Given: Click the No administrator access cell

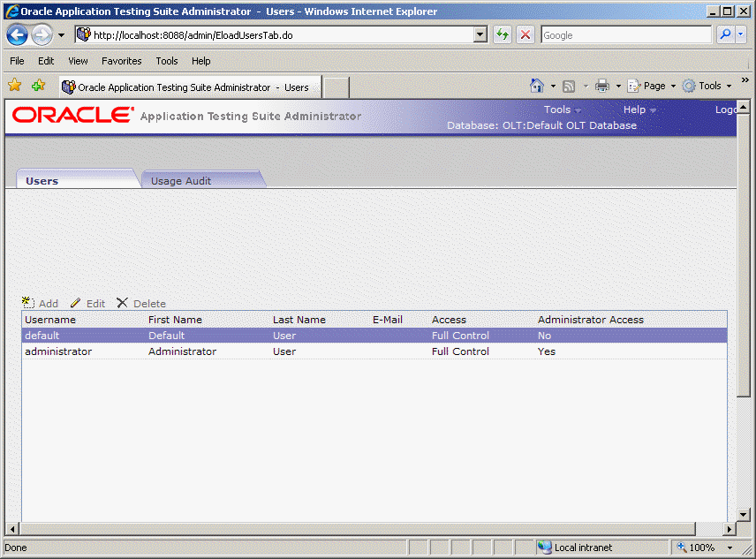Looking at the screenshot, I should (x=544, y=336).
